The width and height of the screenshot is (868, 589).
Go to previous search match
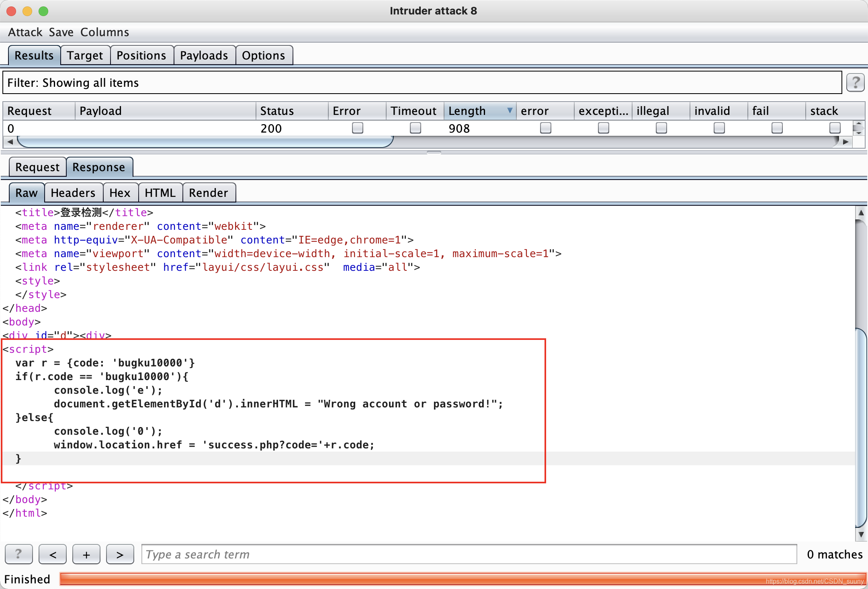tap(53, 554)
